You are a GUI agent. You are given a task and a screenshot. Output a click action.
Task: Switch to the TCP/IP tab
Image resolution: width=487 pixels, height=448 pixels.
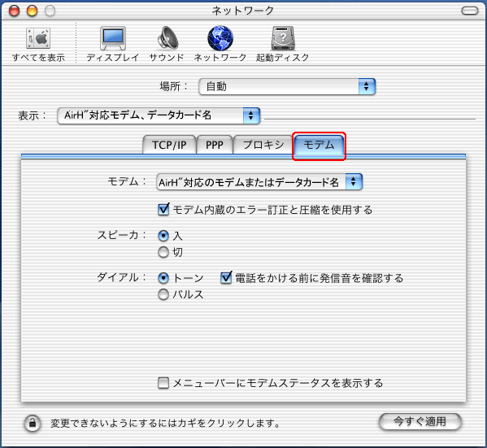coord(169,145)
